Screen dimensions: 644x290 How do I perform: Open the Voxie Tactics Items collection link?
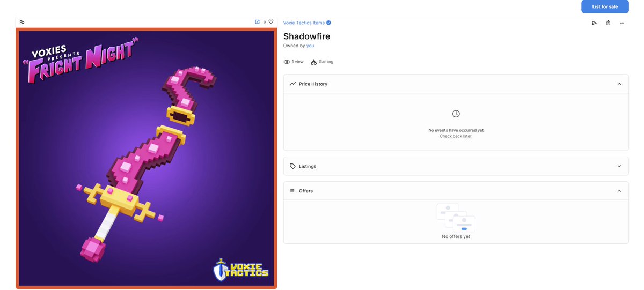tap(304, 23)
